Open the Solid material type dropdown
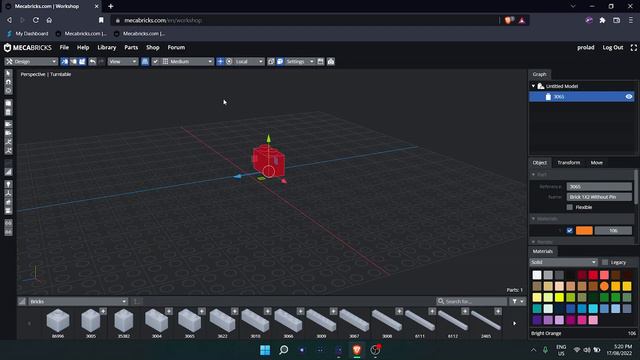 tap(563, 262)
